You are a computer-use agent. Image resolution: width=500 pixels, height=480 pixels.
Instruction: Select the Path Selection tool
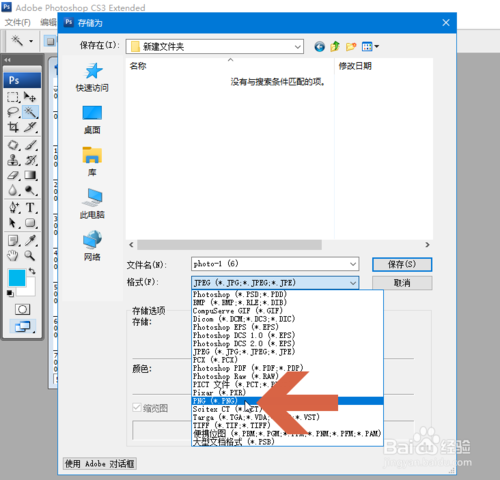(13, 222)
